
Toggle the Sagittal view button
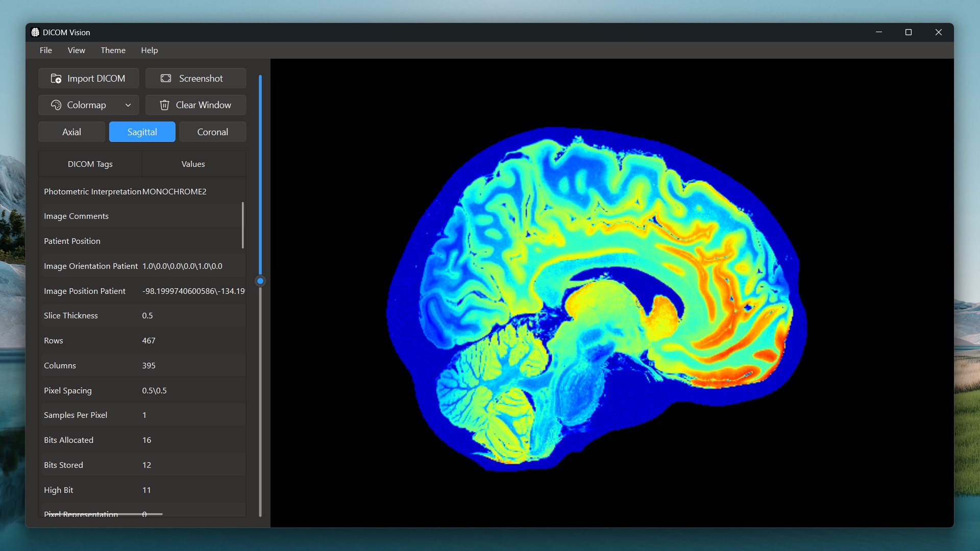point(142,132)
